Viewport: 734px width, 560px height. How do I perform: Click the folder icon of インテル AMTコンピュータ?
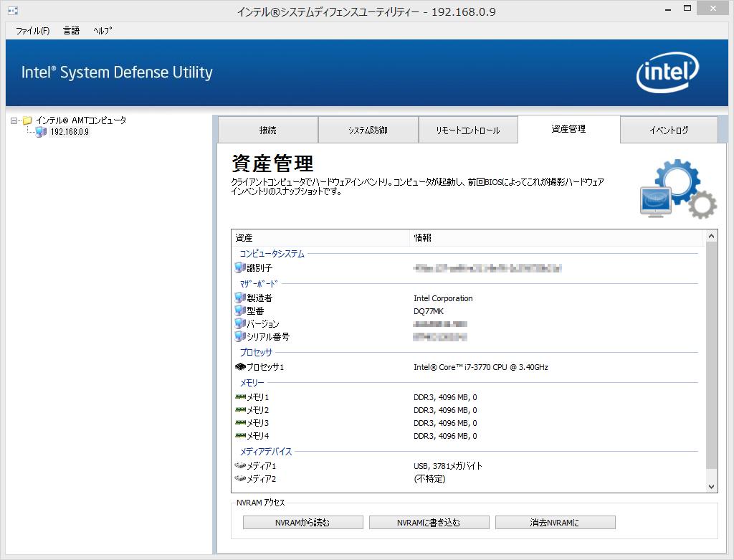(x=28, y=120)
